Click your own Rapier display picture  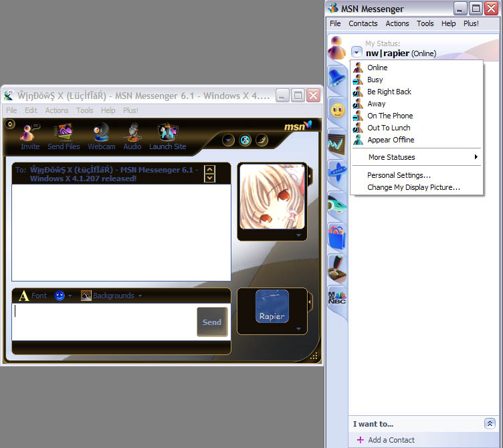coord(272,306)
